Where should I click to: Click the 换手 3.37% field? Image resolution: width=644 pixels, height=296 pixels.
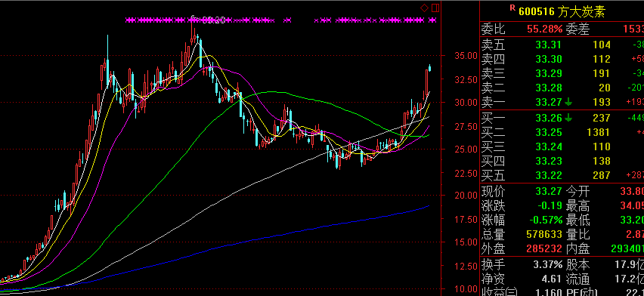click(x=522, y=265)
